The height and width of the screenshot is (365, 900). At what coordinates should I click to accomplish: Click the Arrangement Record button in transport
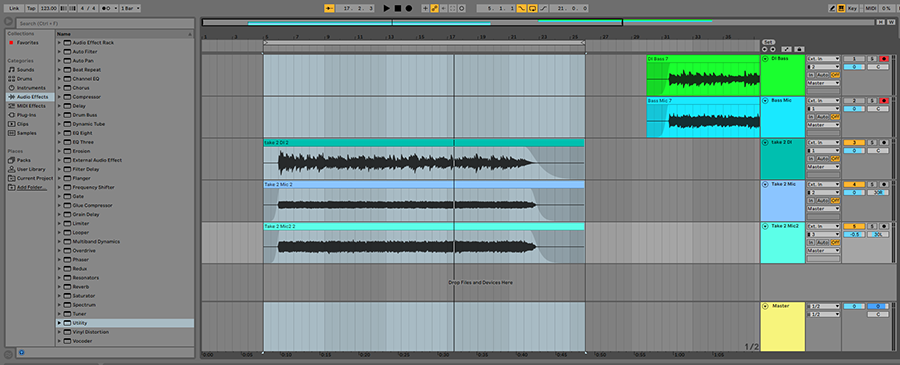pos(409,8)
